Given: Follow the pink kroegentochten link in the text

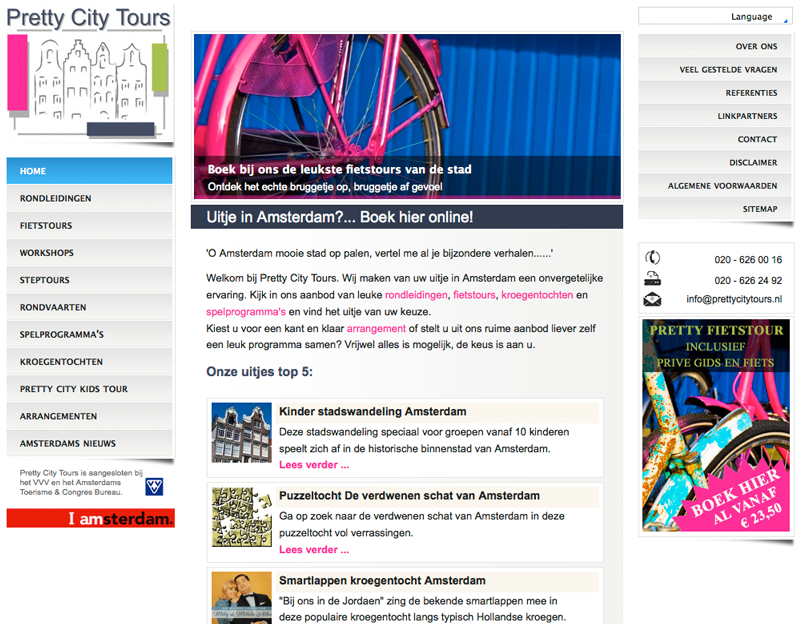Looking at the screenshot, I should [537, 295].
